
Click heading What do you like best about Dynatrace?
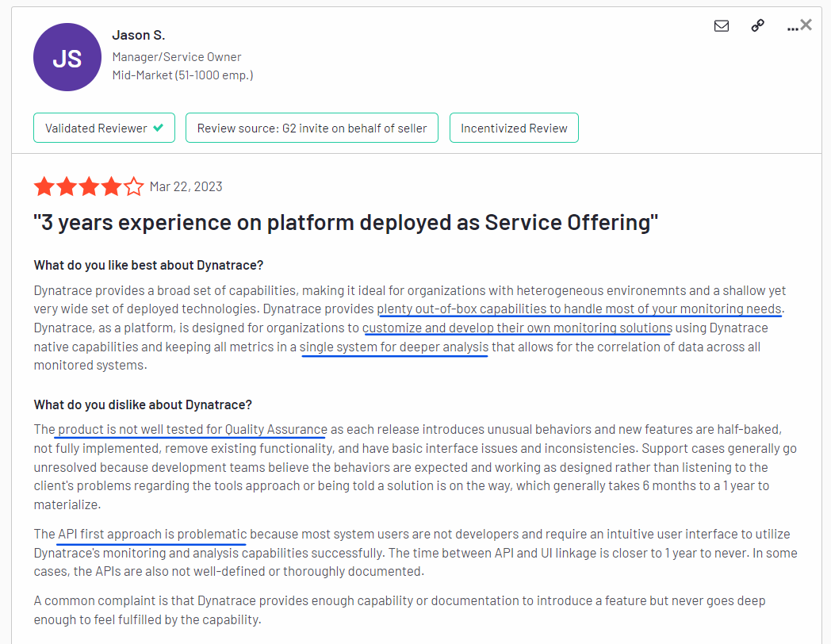[148, 265]
